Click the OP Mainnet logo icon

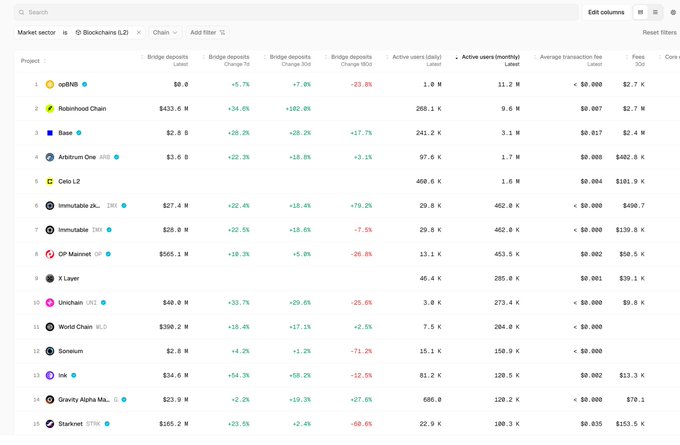click(x=50, y=254)
